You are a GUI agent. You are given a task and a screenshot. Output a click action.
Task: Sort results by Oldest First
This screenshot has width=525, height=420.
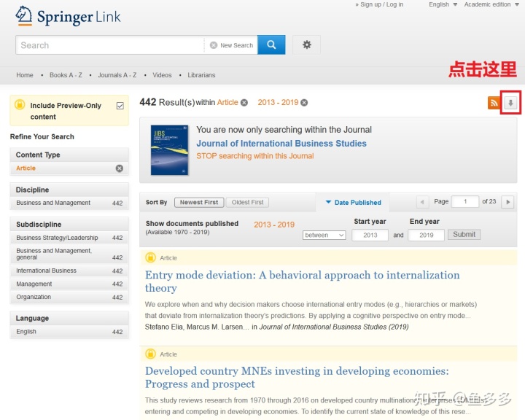[x=247, y=202]
